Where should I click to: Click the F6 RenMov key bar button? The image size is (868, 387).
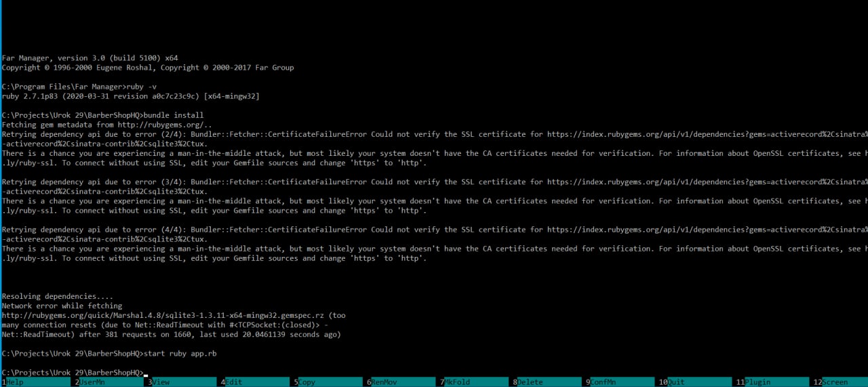[403, 382]
